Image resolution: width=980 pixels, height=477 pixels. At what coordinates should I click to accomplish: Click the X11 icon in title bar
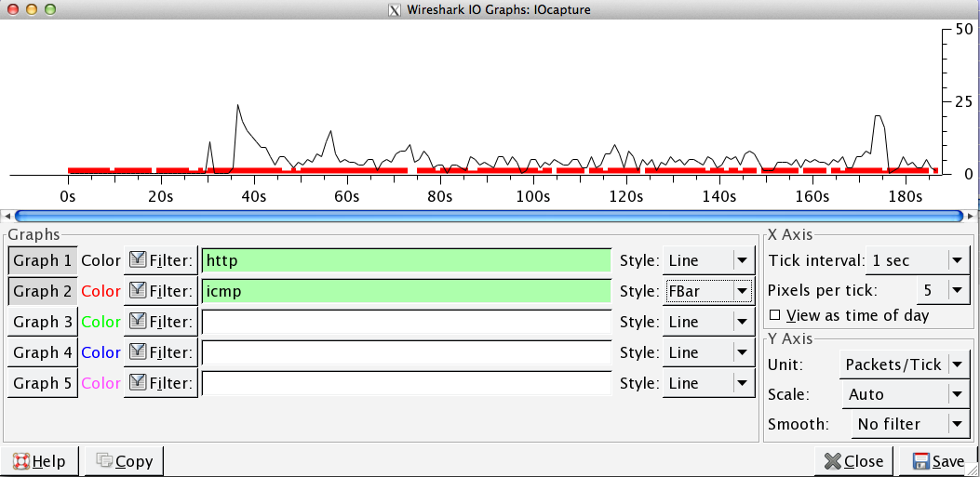coord(395,10)
